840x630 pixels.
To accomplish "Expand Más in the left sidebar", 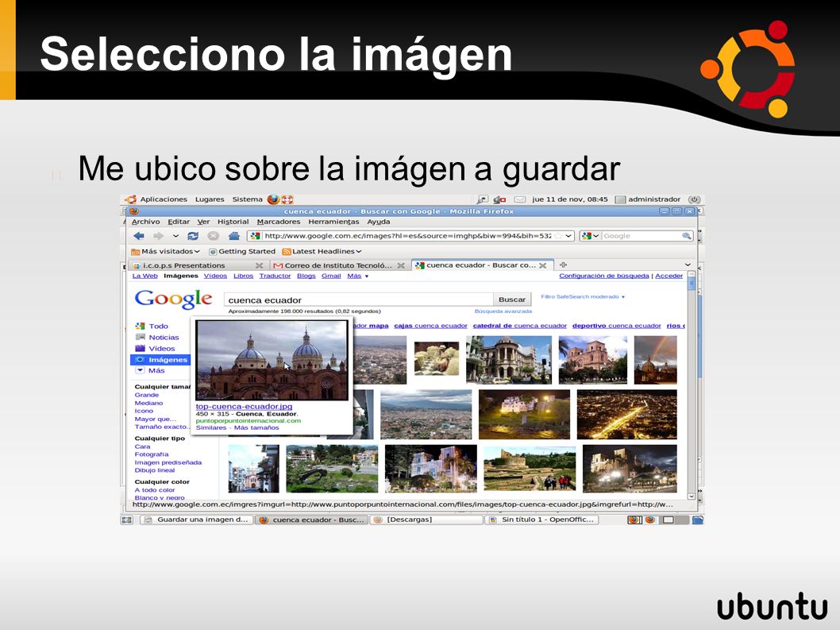I will tap(156, 370).
